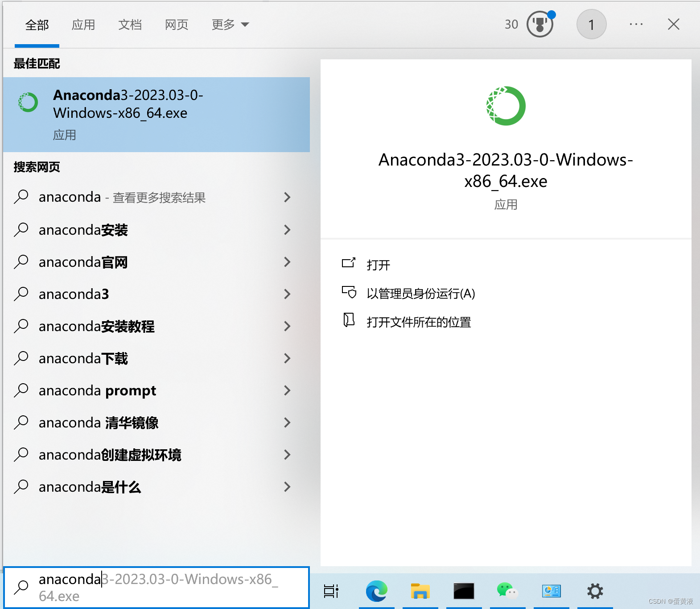Click magnifier icon beside anaconda 清华镜像
700x609 pixels.
pyautogui.click(x=21, y=423)
